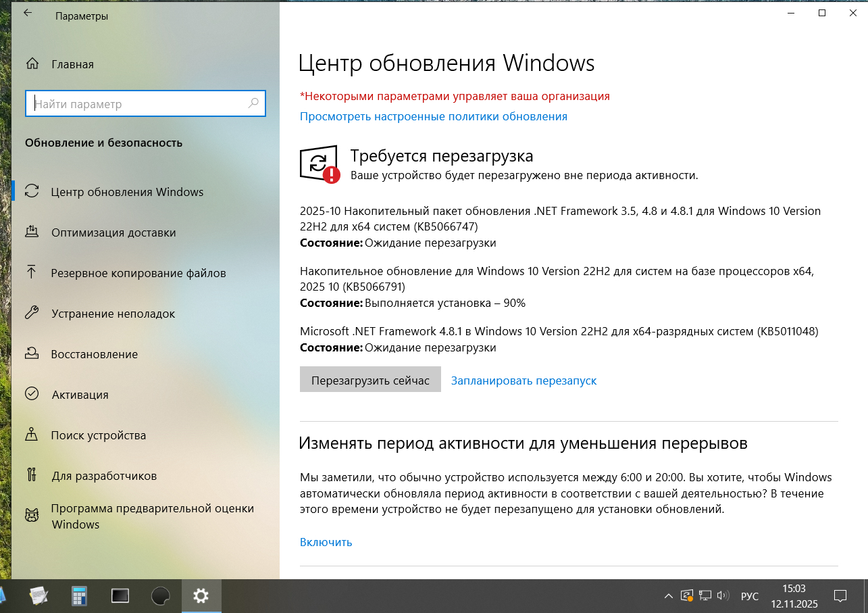This screenshot has height=613, width=868.
Task: Click the checkmark icon for Активация
Action: tap(32, 394)
